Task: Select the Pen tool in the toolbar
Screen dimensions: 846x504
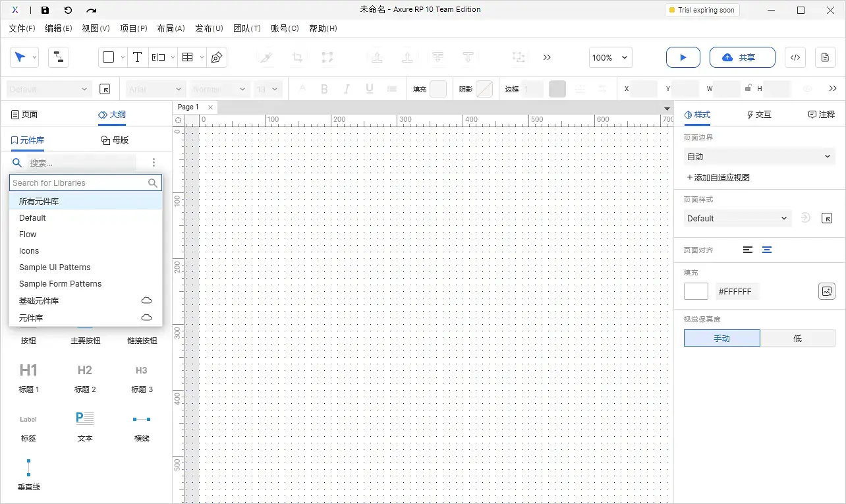Action: coord(216,57)
